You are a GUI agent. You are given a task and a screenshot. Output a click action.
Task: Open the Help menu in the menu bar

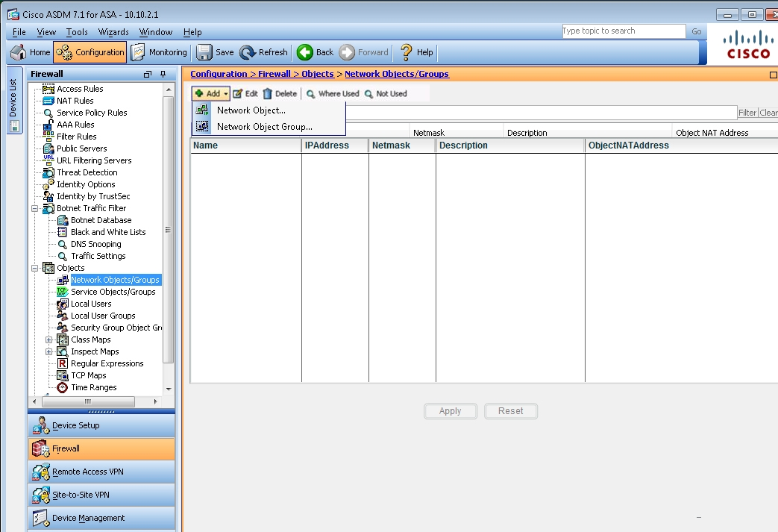tap(192, 32)
